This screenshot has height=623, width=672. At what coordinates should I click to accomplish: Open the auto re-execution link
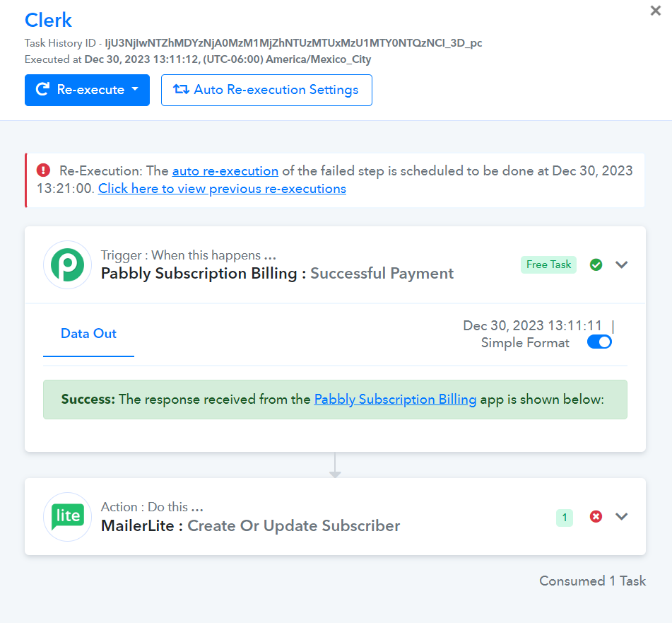point(225,170)
